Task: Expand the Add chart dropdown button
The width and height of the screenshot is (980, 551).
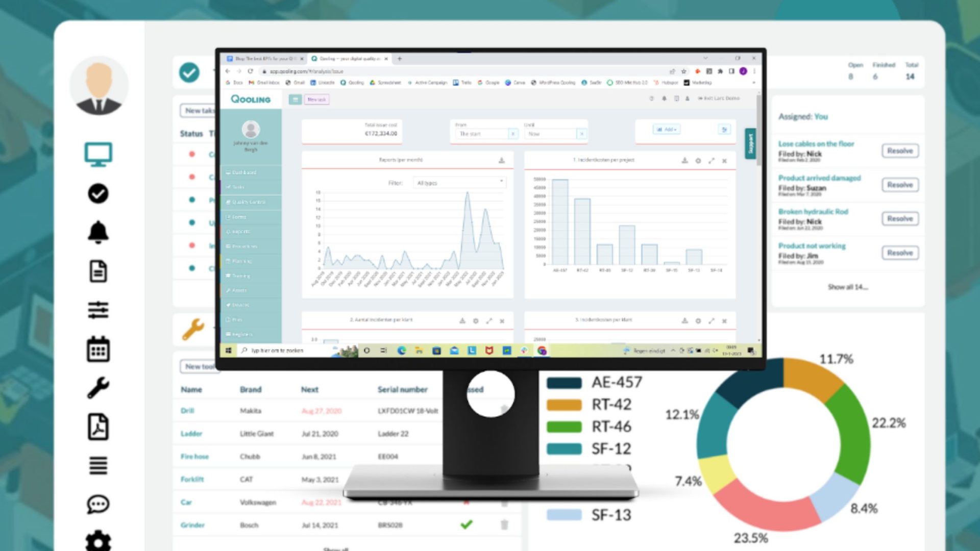Action: point(667,130)
